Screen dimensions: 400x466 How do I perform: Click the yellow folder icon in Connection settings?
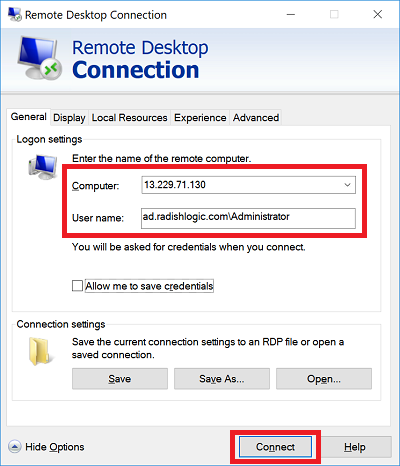point(40,351)
